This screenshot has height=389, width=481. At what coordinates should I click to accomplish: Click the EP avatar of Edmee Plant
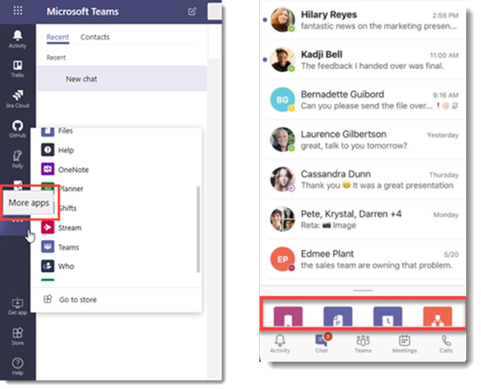[282, 259]
